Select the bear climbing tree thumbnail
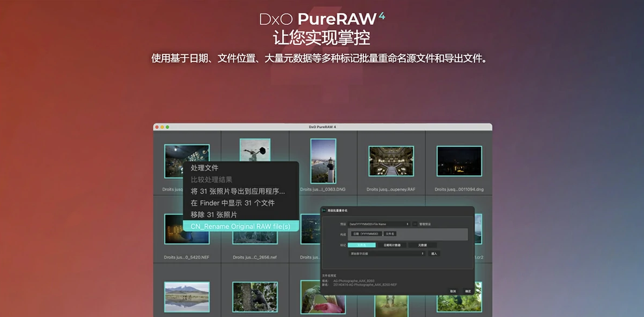This screenshot has width=644, height=317. (255, 297)
